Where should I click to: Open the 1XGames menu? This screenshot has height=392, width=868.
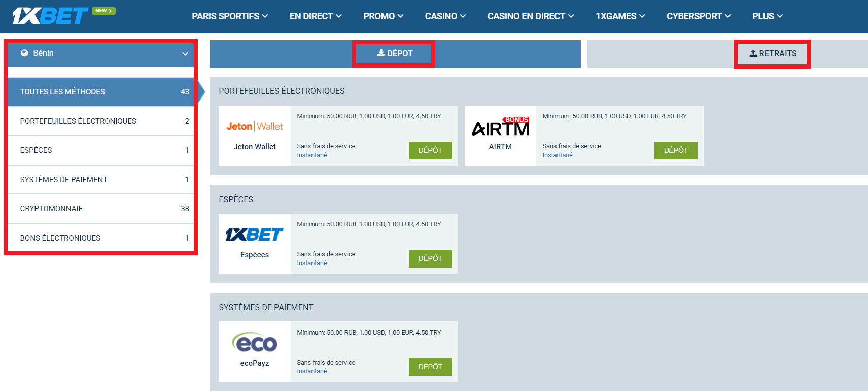[620, 16]
